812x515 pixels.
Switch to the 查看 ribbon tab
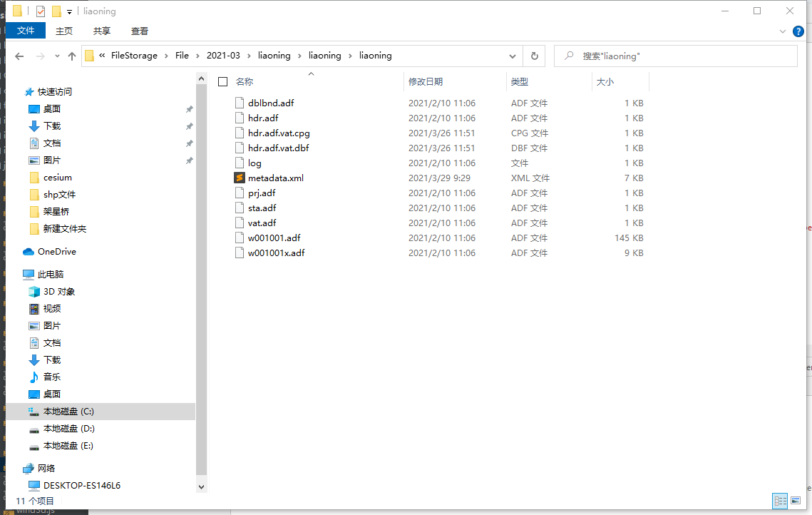(140, 31)
